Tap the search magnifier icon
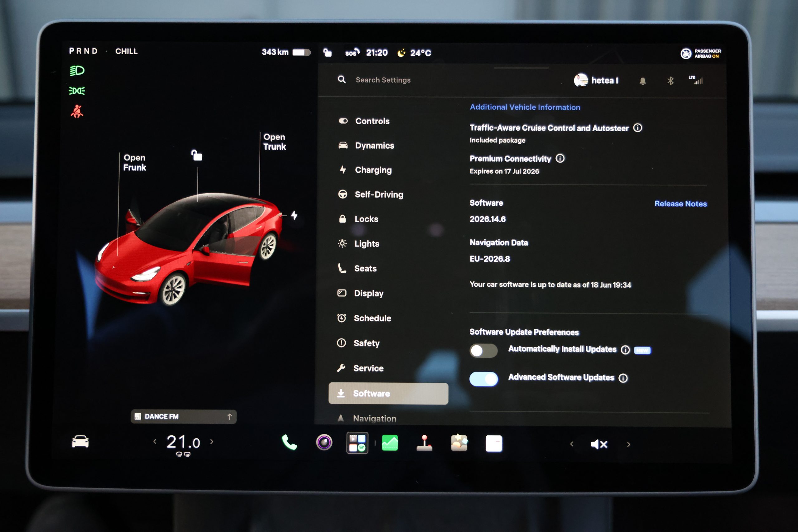This screenshot has width=798, height=532. [342, 79]
